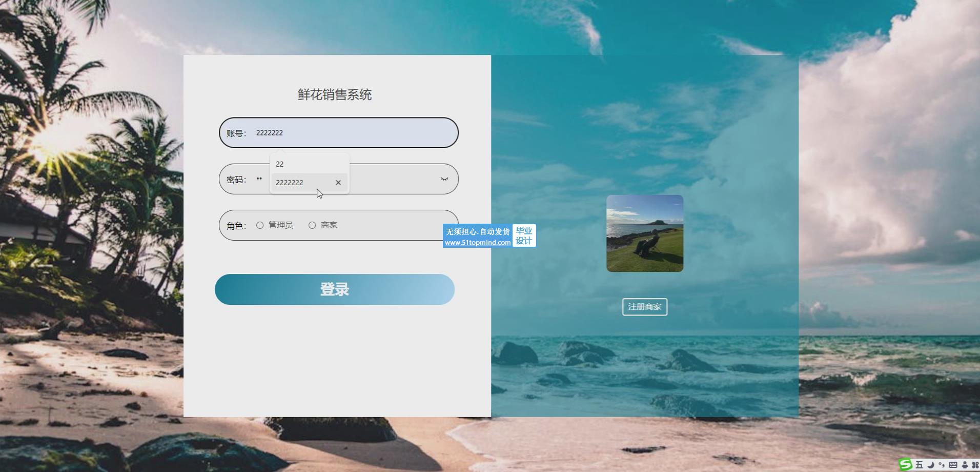Click the 毕业设计 badge
The image size is (980, 472).
(524, 235)
